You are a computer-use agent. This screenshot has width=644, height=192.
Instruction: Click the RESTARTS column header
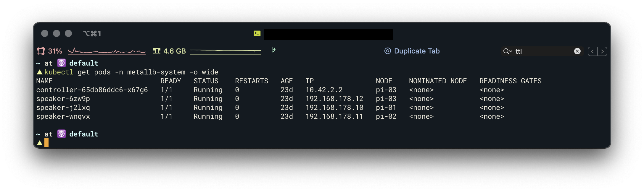tap(252, 81)
